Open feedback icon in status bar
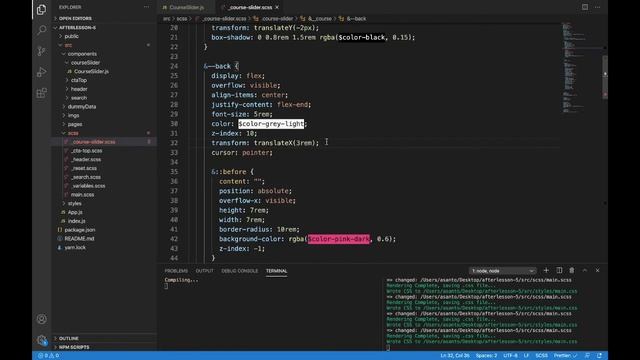Viewport: 640px width, 360px height. 587,356
